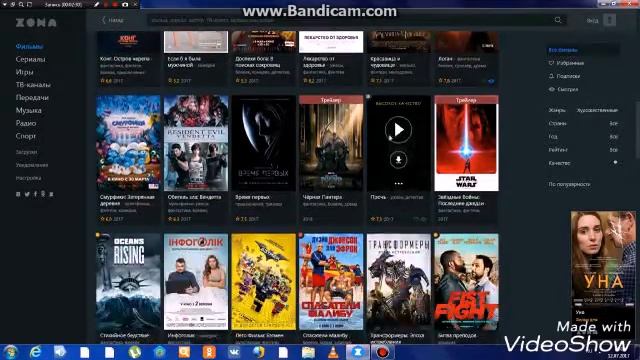Open Смотрел watched list
Image resolution: width=640 pixels, height=360 pixels.
point(567,89)
